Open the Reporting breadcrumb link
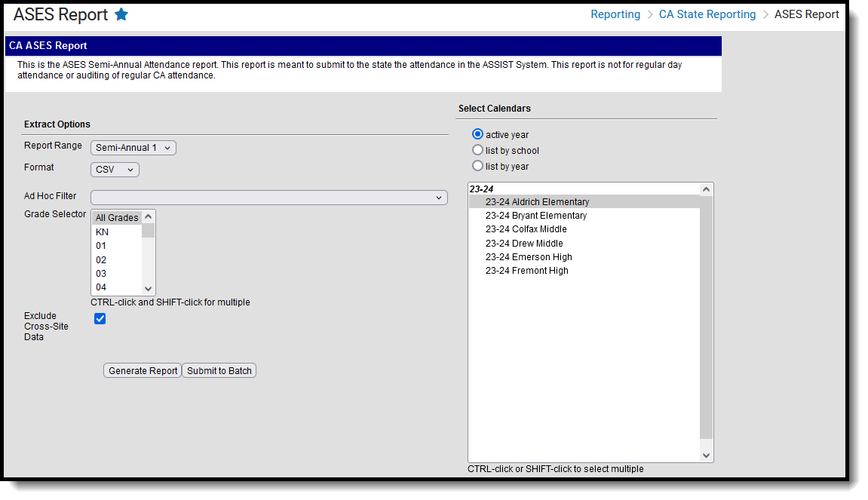The image size is (868, 500). [615, 14]
